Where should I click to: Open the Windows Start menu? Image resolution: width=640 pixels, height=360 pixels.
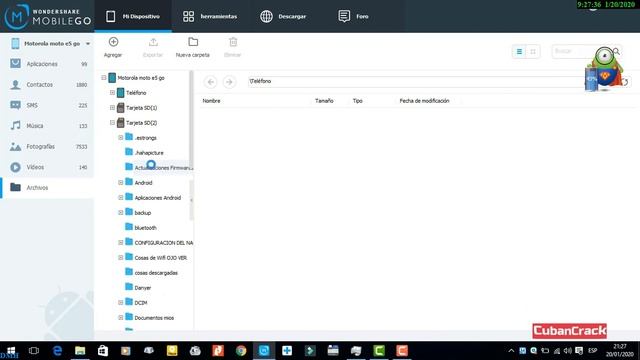tap(11, 351)
